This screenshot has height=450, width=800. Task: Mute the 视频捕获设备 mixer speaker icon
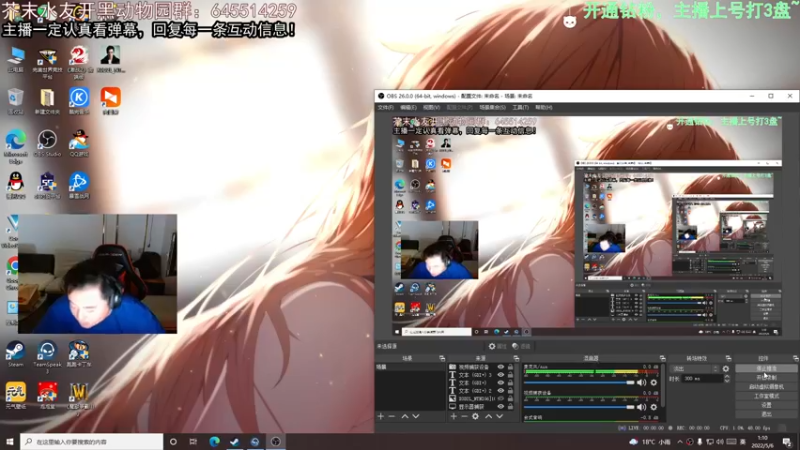[642, 407]
